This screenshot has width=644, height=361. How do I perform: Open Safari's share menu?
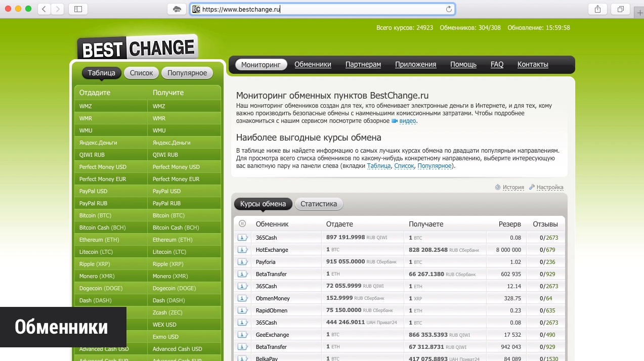[597, 9]
